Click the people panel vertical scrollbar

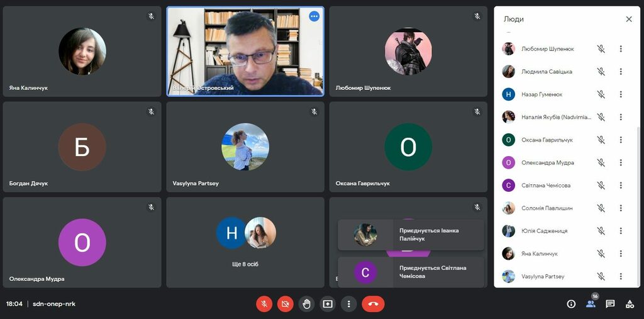[639, 189]
